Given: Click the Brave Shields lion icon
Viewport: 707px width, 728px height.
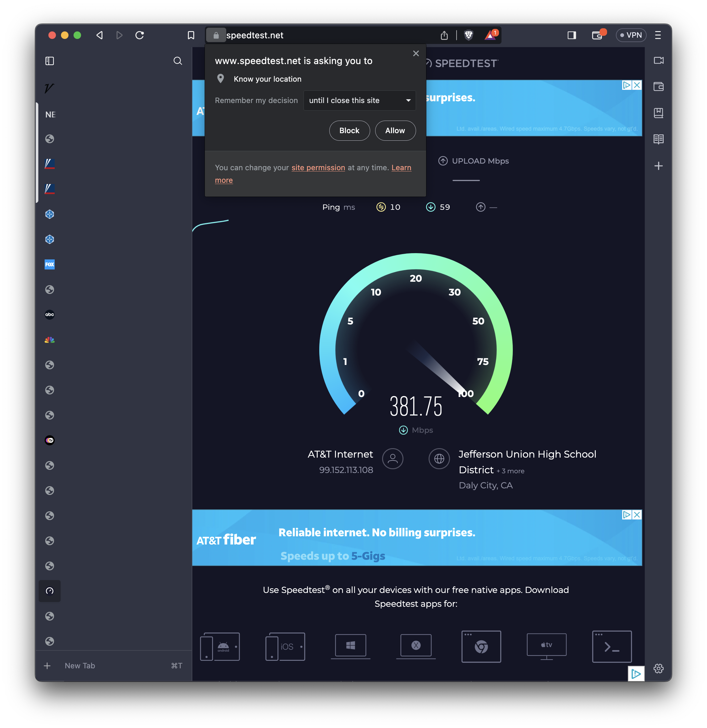Looking at the screenshot, I should (x=469, y=35).
